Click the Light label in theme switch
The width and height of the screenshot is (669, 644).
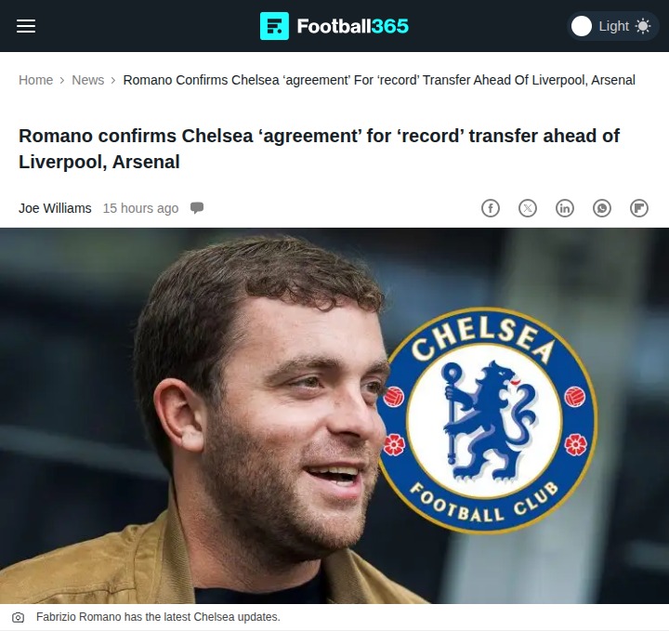point(614,26)
